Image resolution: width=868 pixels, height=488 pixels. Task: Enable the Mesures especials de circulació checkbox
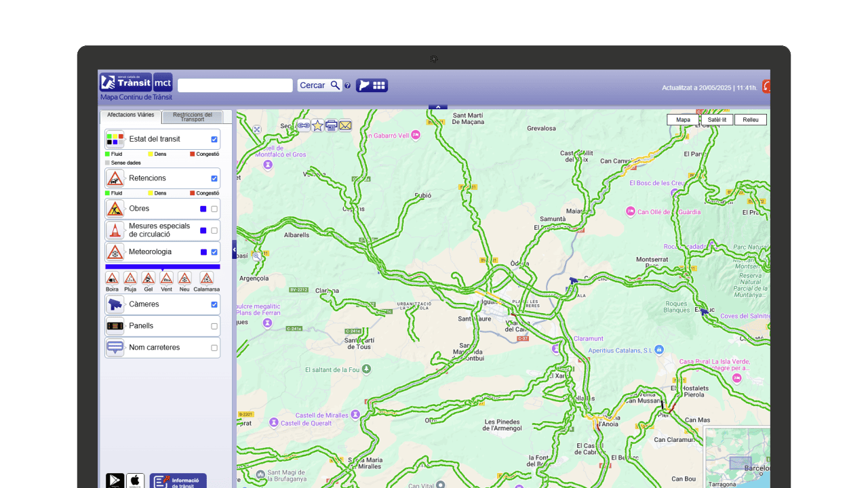pos(214,230)
